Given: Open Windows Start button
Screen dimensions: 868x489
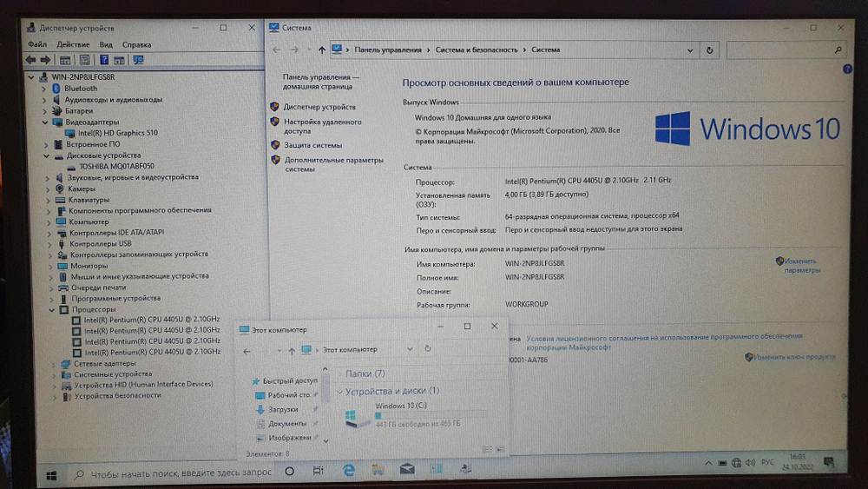Looking at the screenshot, I should [51, 475].
